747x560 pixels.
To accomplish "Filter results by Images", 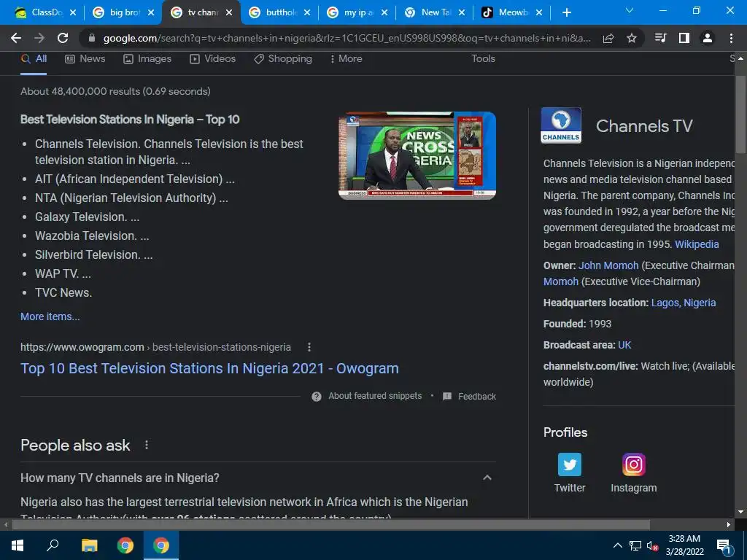I will click(147, 58).
